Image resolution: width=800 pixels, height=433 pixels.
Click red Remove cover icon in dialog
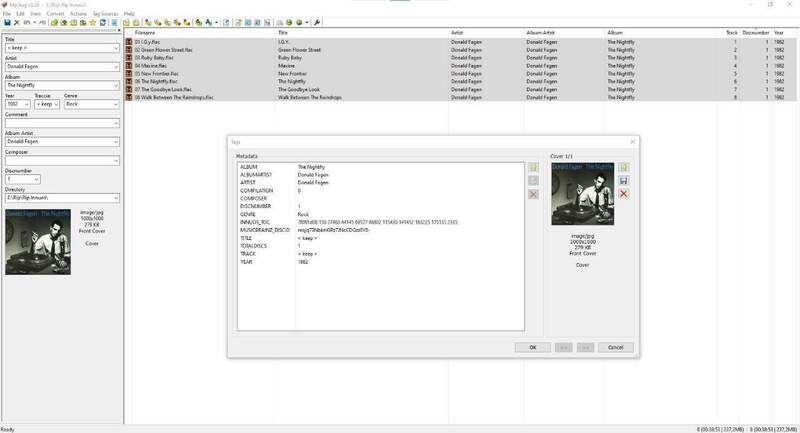(x=624, y=193)
